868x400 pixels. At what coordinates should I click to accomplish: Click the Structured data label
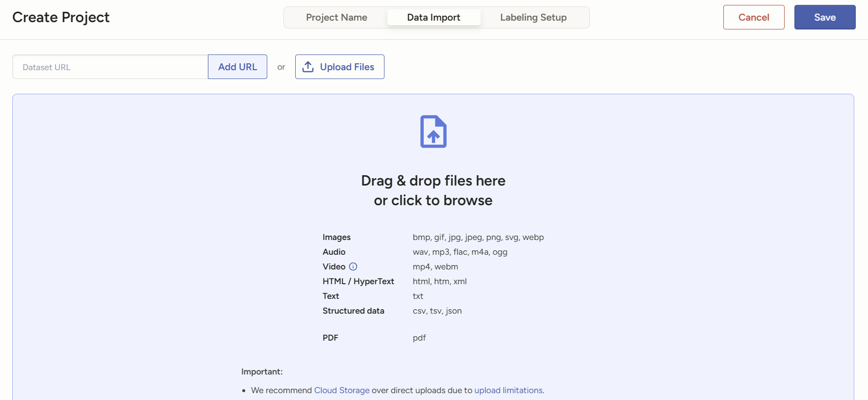click(x=354, y=311)
